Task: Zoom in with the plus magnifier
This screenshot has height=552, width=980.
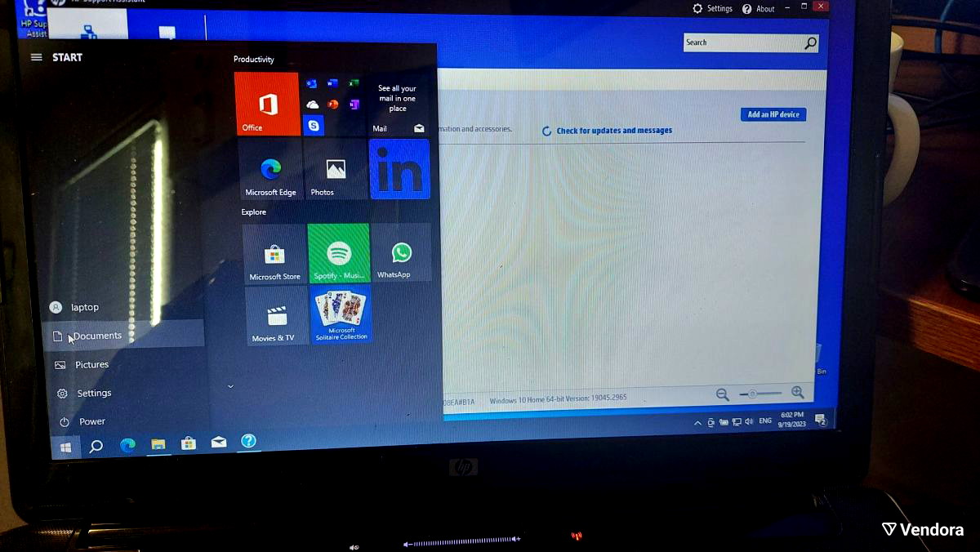Action: [x=798, y=393]
